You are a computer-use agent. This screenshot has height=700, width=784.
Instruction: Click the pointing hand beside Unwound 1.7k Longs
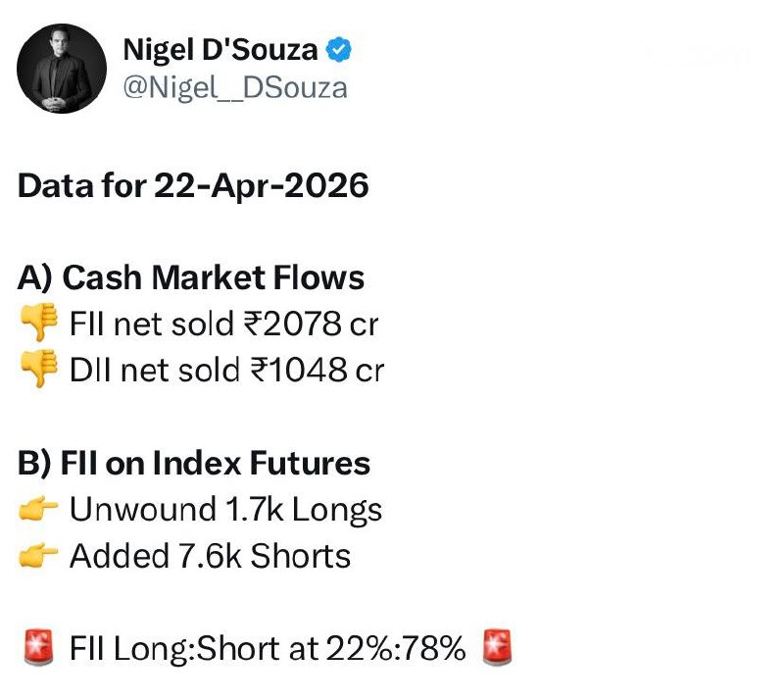coord(39,510)
